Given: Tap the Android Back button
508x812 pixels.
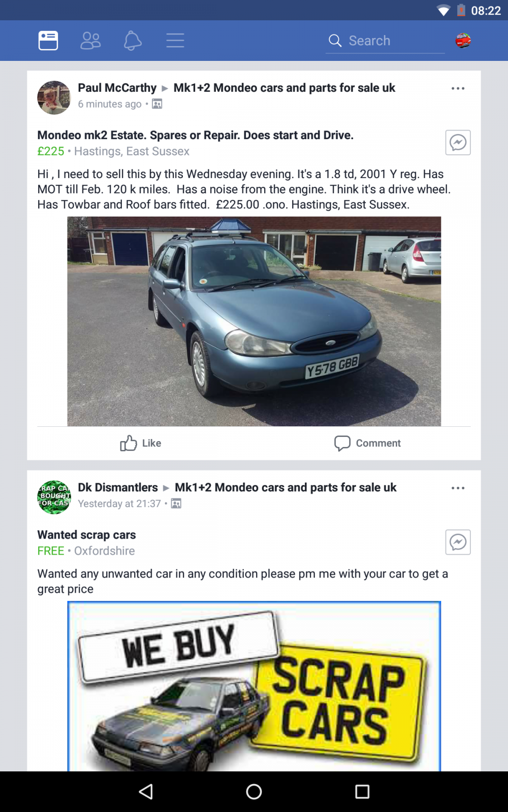Looking at the screenshot, I should click(146, 792).
